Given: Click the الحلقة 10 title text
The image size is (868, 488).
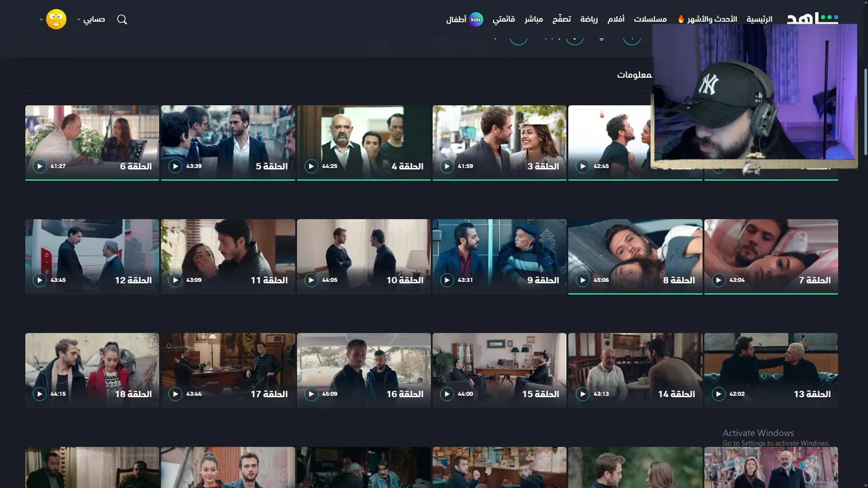Looking at the screenshot, I should click(x=405, y=280).
